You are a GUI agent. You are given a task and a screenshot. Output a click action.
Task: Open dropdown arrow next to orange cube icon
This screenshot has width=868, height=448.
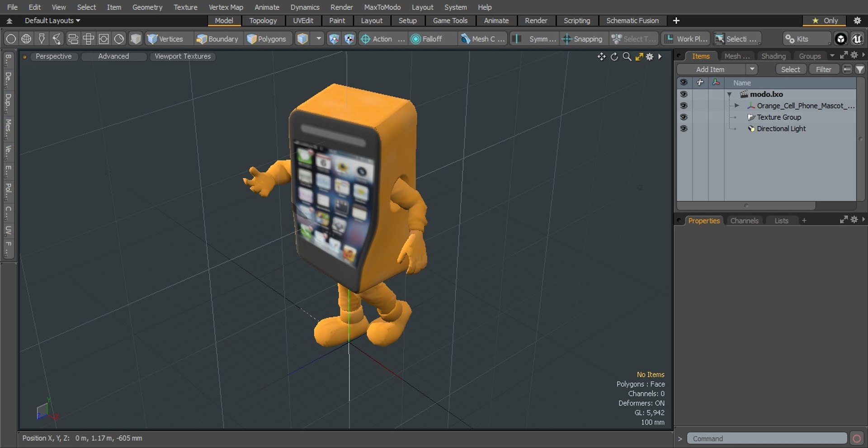pyautogui.click(x=319, y=39)
